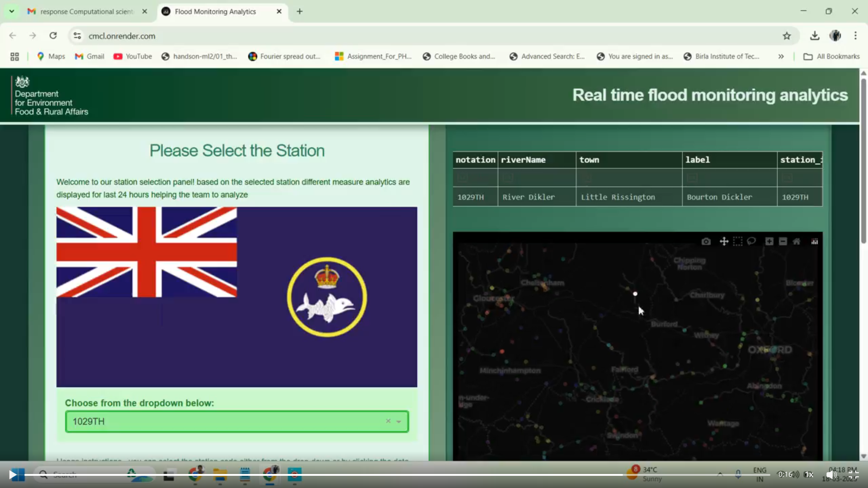Click the 1029TH station dropdown field
The image size is (868, 488).
pos(237,422)
